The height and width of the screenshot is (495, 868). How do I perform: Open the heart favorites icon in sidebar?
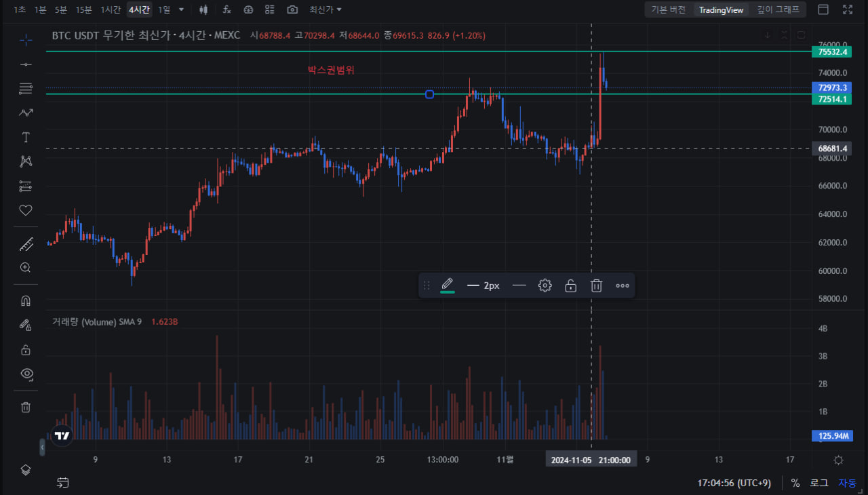point(26,210)
